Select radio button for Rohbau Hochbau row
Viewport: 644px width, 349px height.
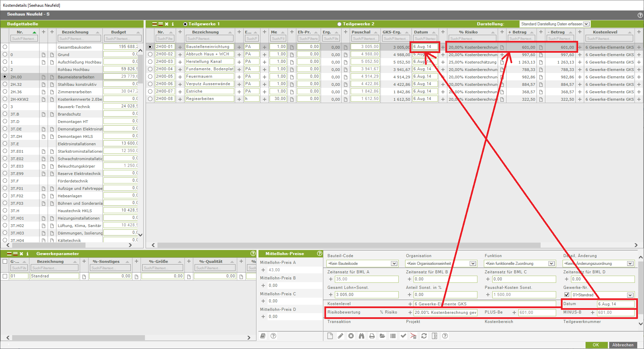(x=5, y=69)
